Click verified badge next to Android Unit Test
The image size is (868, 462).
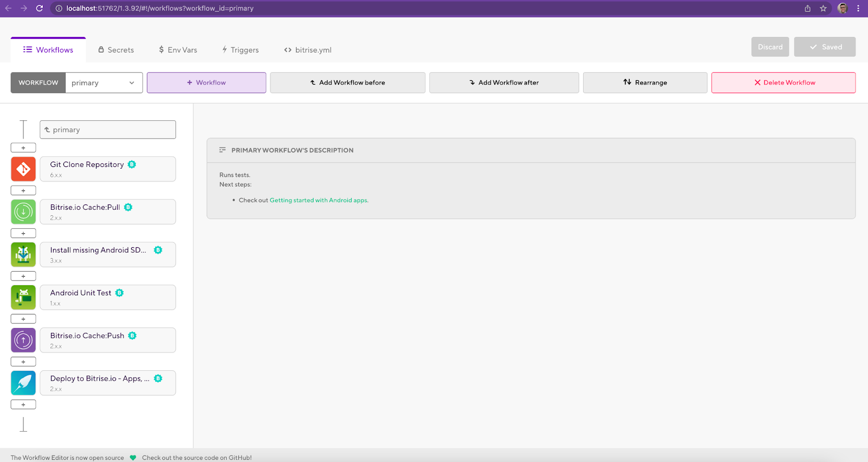(119, 293)
